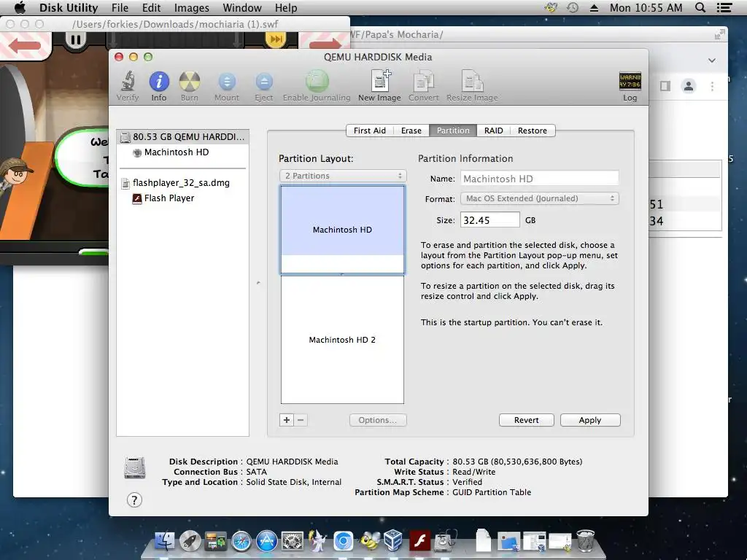The height and width of the screenshot is (560, 747).
Task: Click browser side panel icon
Action: [x=665, y=86]
